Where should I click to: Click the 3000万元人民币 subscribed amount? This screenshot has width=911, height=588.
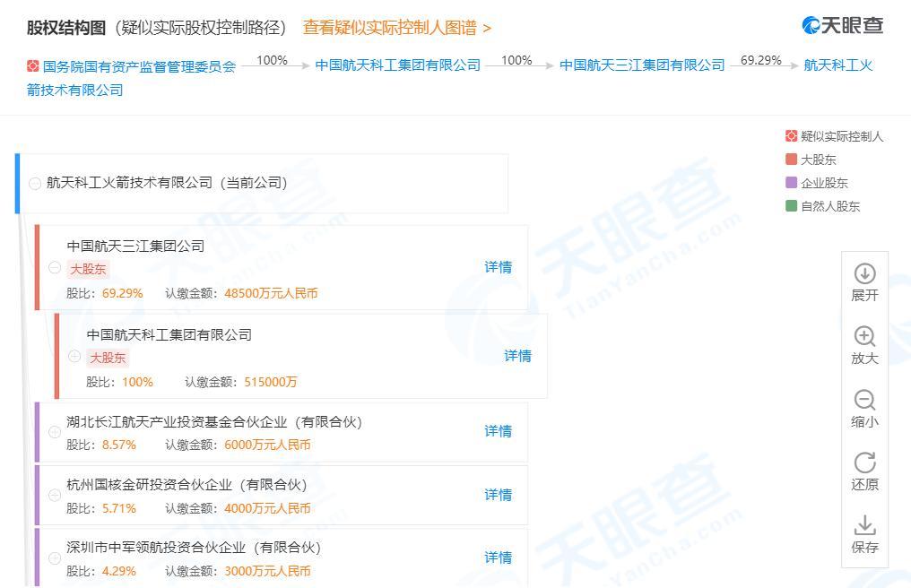tap(268, 571)
